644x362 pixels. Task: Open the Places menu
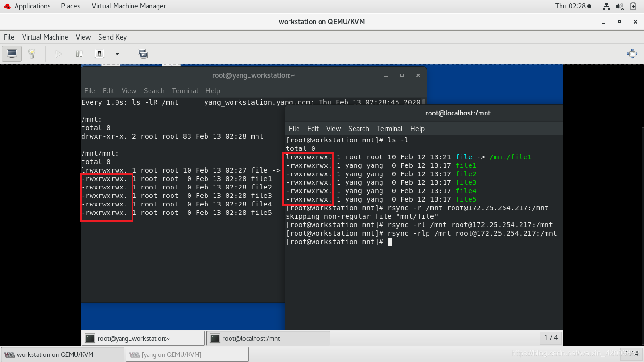71,6
